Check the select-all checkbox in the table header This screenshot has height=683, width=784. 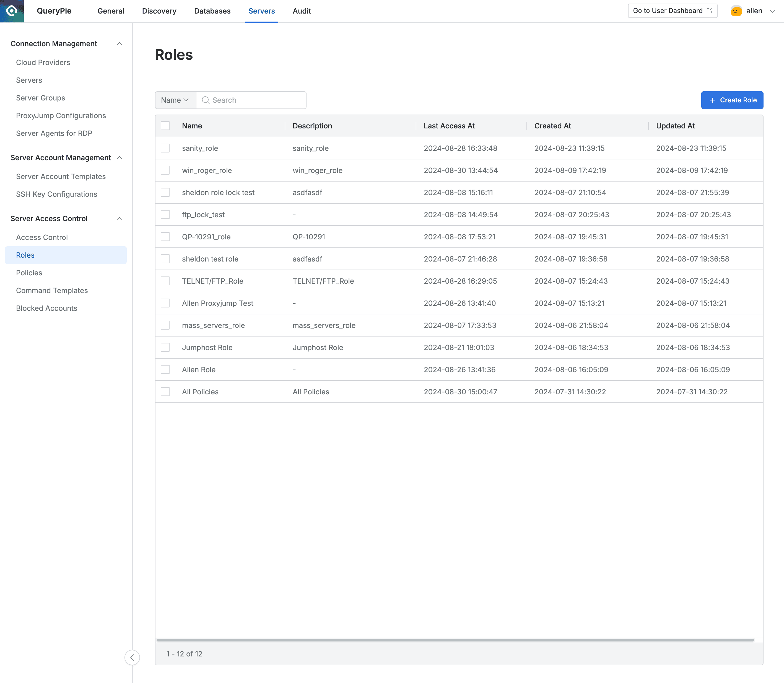click(165, 125)
